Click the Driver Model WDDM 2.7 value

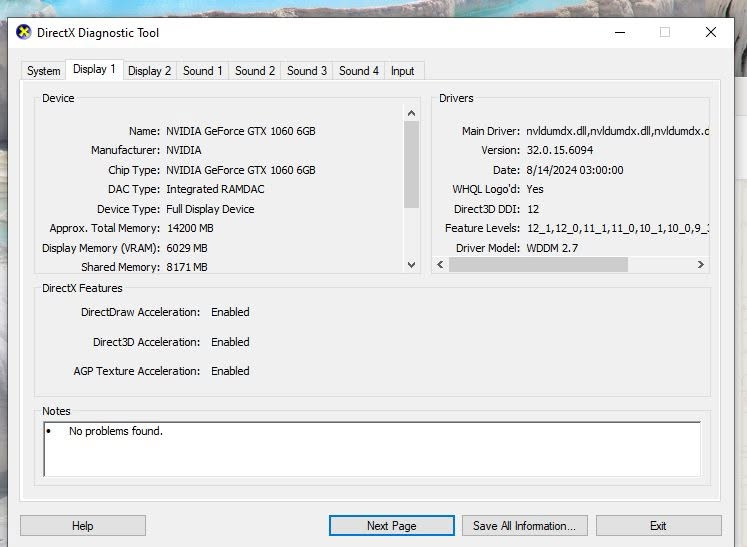[x=552, y=248]
